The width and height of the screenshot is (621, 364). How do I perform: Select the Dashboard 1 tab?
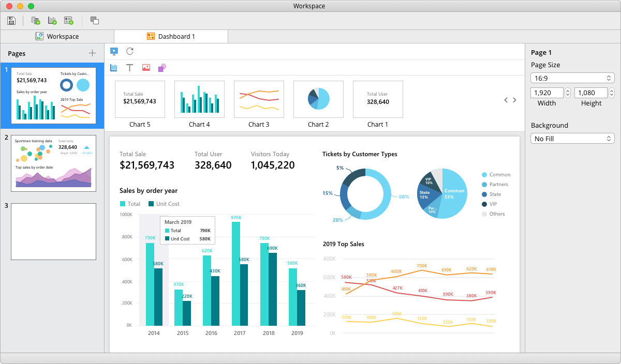tap(171, 36)
